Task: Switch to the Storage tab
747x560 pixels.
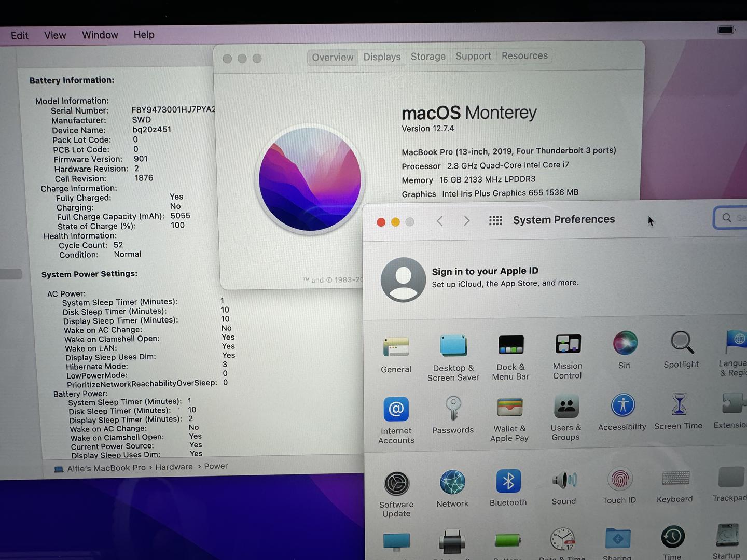Action: coord(428,57)
